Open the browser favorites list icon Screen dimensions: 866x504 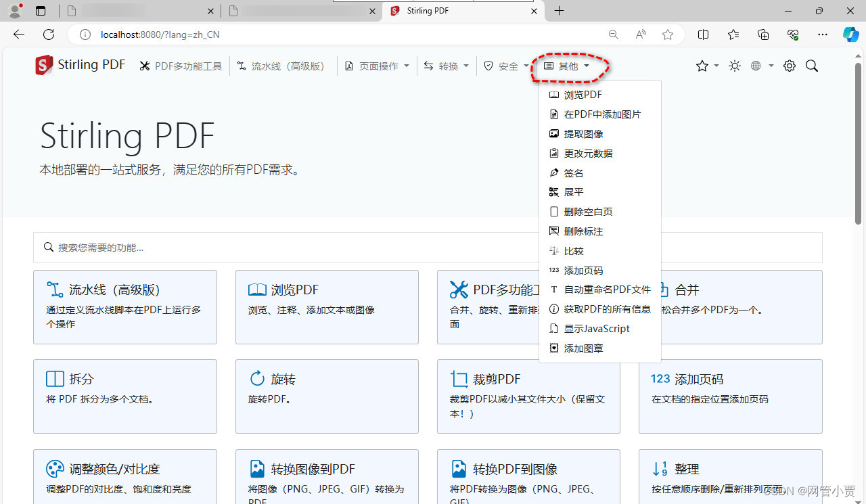click(x=733, y=35)
